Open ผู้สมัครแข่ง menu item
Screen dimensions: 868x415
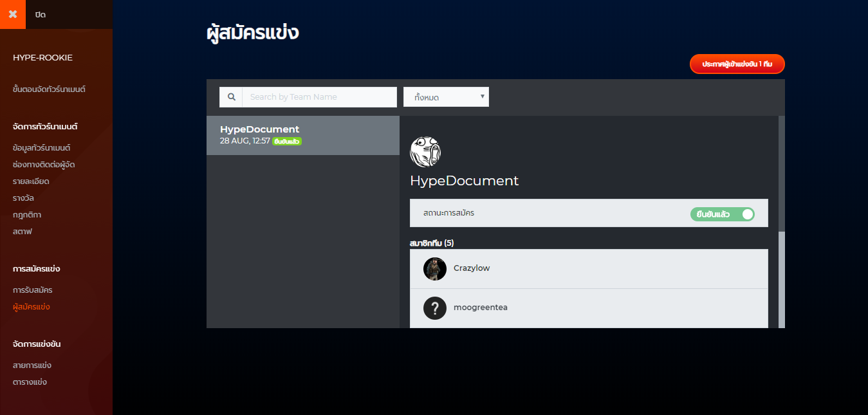tap(31, 307)
